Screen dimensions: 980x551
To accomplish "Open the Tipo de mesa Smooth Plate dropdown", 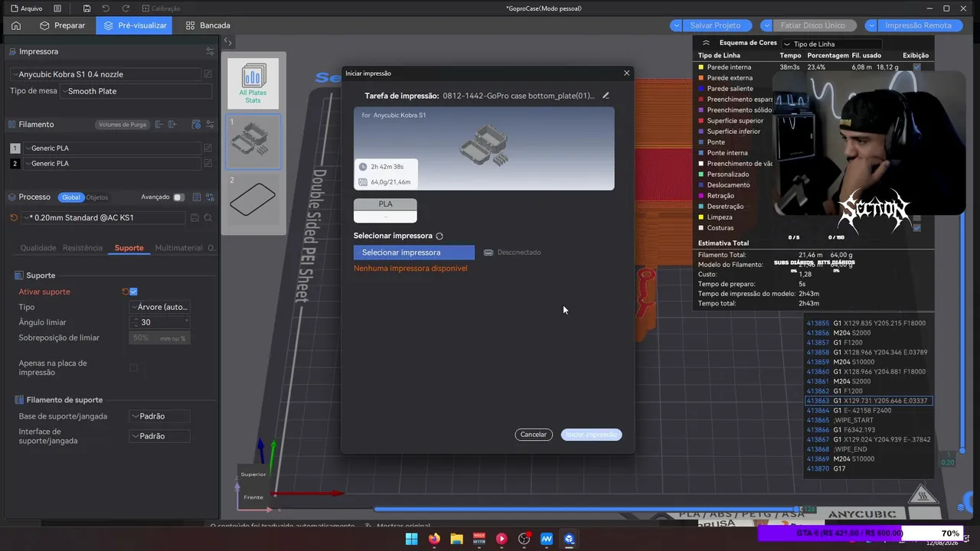I will (x=136, y=91).
